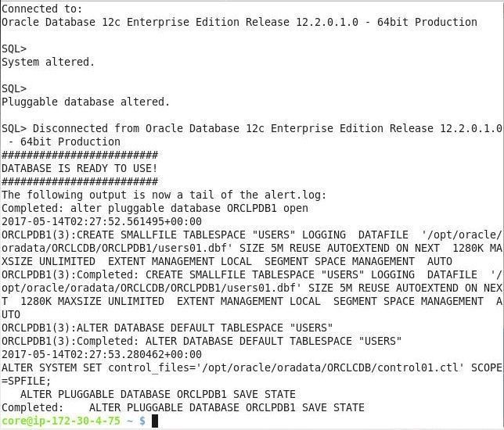This screenshot has width=504, height=430.
Task: Click the 'ALTER SYSTEM SET control_files' line
Action: (252, 367)
